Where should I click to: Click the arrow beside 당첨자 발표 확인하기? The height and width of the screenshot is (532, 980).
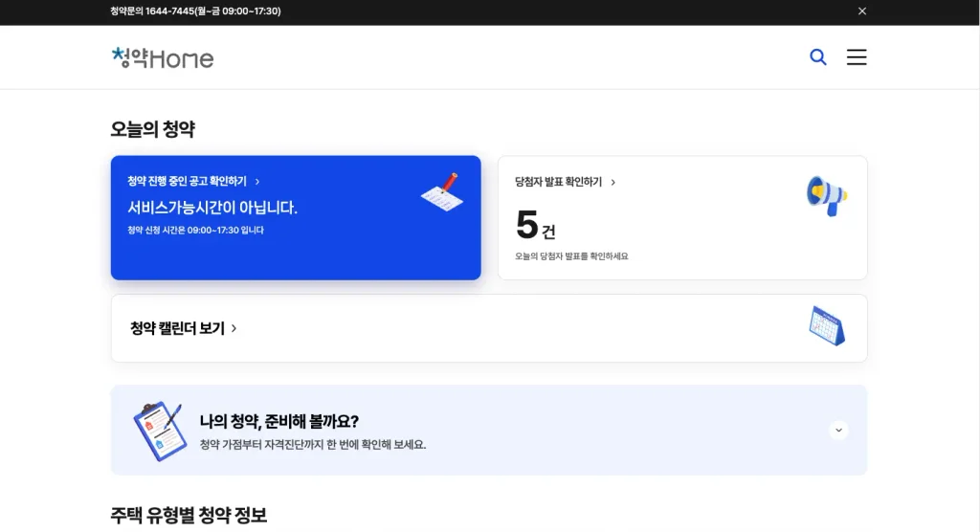tap(613, 182)
